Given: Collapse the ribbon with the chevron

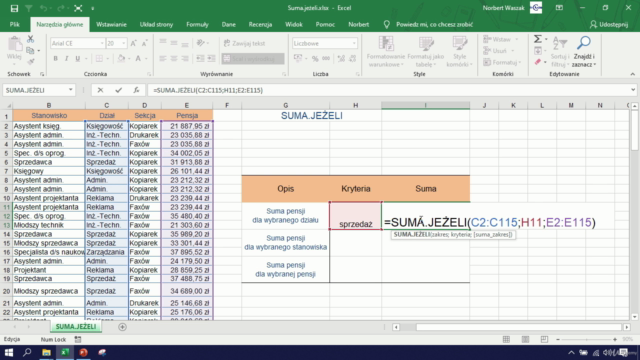Looking at the screenshot, I should pos(632,74).
